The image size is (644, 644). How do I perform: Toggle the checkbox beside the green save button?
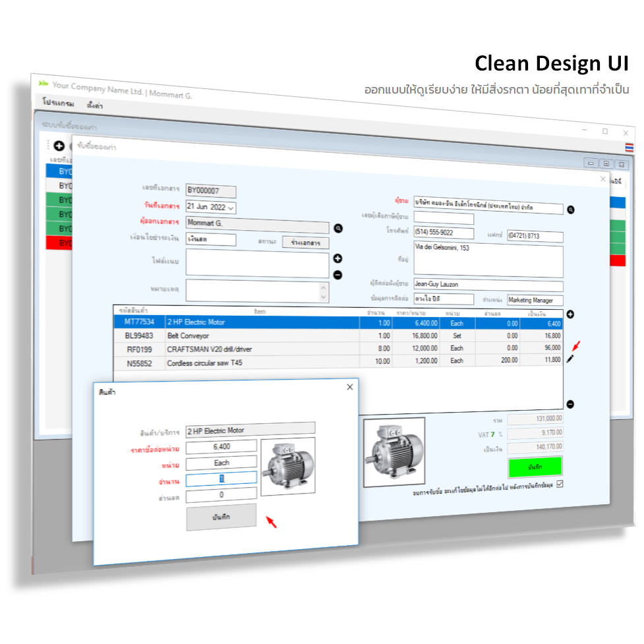pos(560,484)
